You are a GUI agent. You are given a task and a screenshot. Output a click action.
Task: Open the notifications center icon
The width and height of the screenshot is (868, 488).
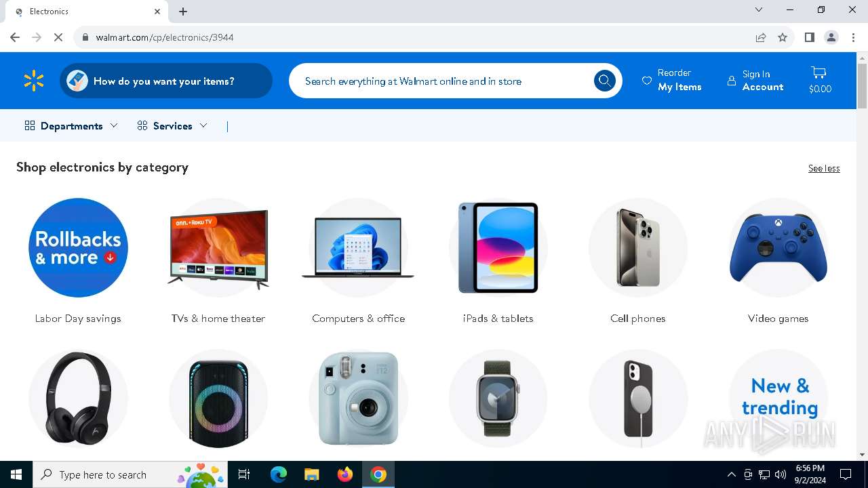pos(846,474)
